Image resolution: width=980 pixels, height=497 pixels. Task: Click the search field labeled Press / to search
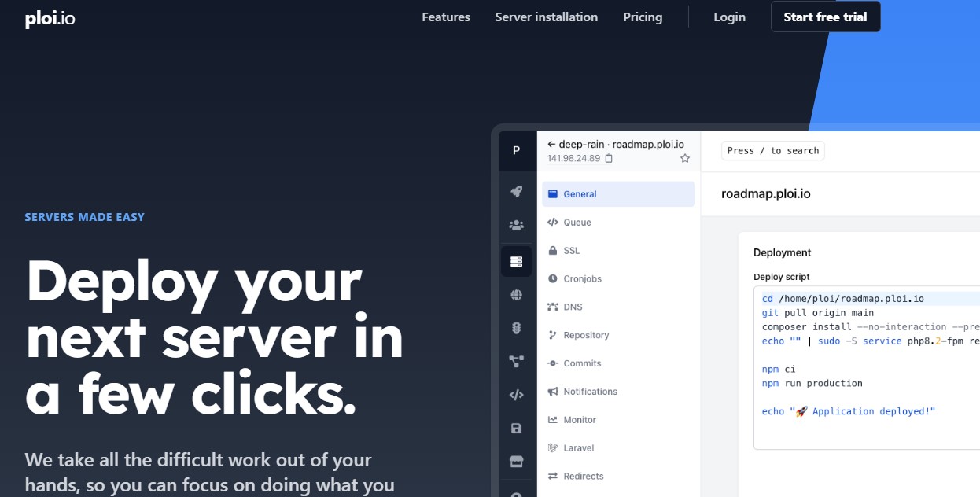(772, 150)
